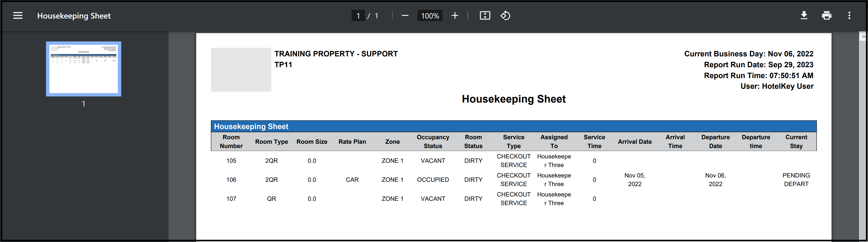Download the Housekeeping Sheet PDF
Screen dimensions: 868x242
[804, 15]
